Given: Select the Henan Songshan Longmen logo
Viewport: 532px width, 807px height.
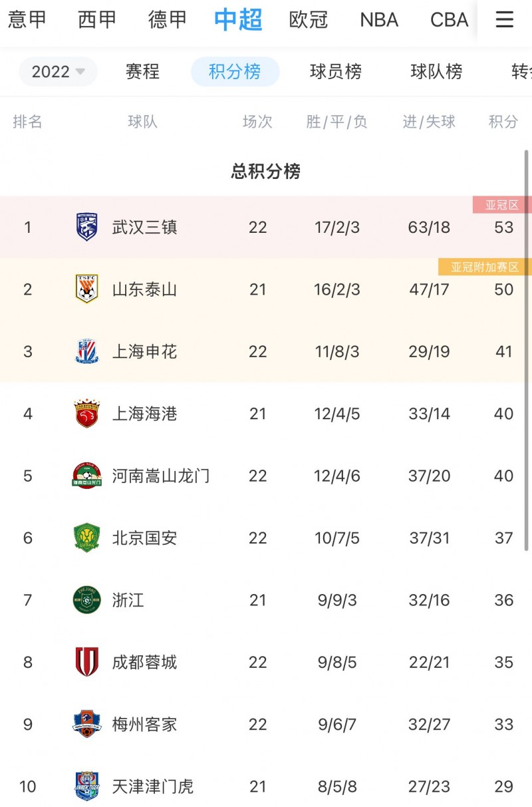Looking at the screenshot, I should pos(85,476).
